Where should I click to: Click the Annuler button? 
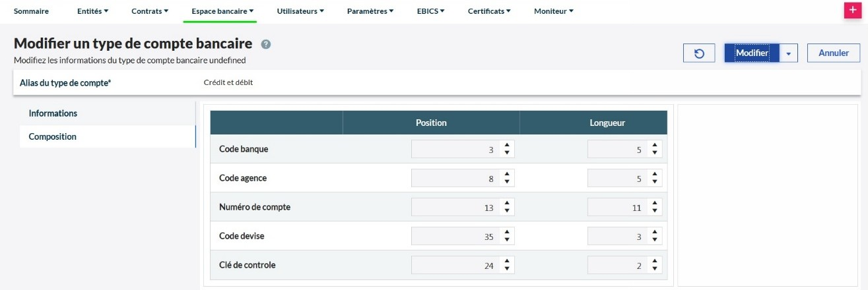click(833, 53)
